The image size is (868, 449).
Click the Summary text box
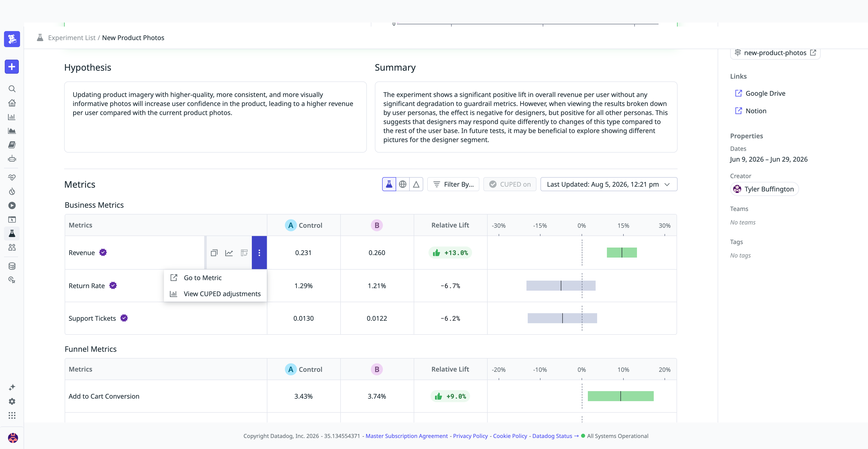[526, 117]
